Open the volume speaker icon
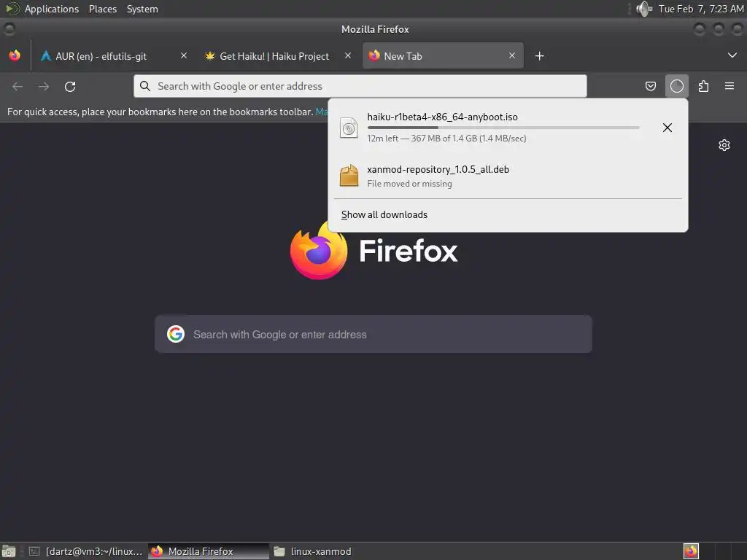Image resolution: width=747 pixels, height=560 pixels. 643,9
